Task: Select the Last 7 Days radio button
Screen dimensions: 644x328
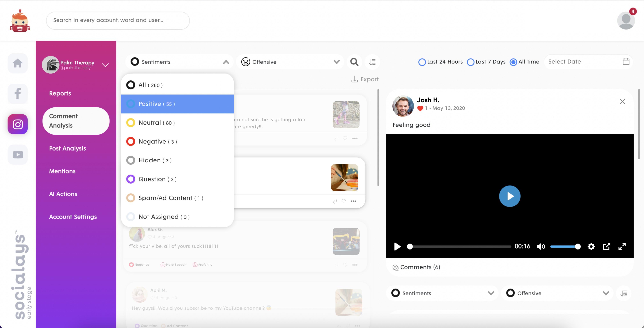Action: 470,62
